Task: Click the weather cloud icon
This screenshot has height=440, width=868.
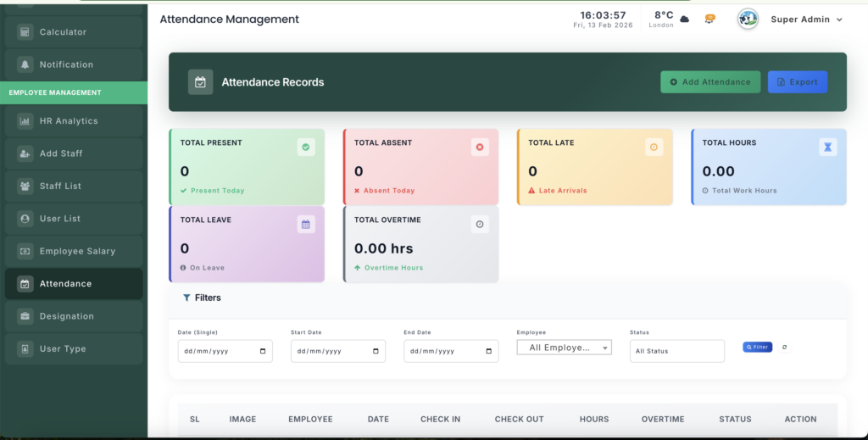Action: pos(685,19)
